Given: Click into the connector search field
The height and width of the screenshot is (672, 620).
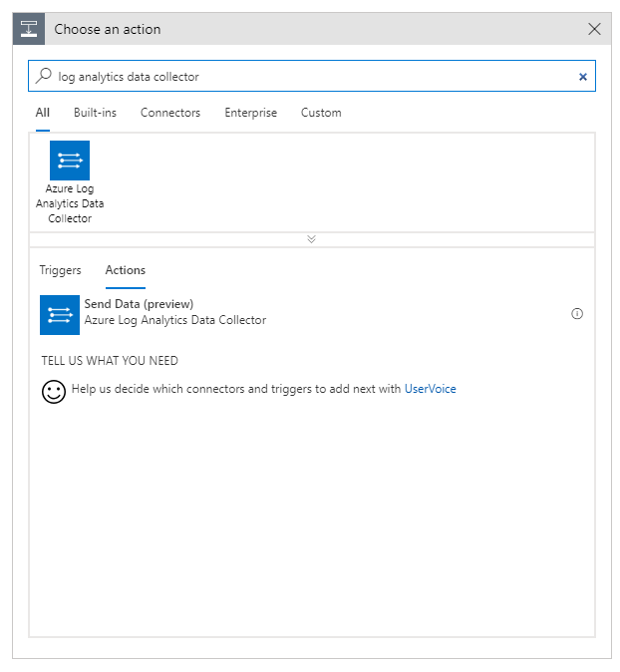Looking at the screenshot, I should pyautogui.click(x=312, y=76).
